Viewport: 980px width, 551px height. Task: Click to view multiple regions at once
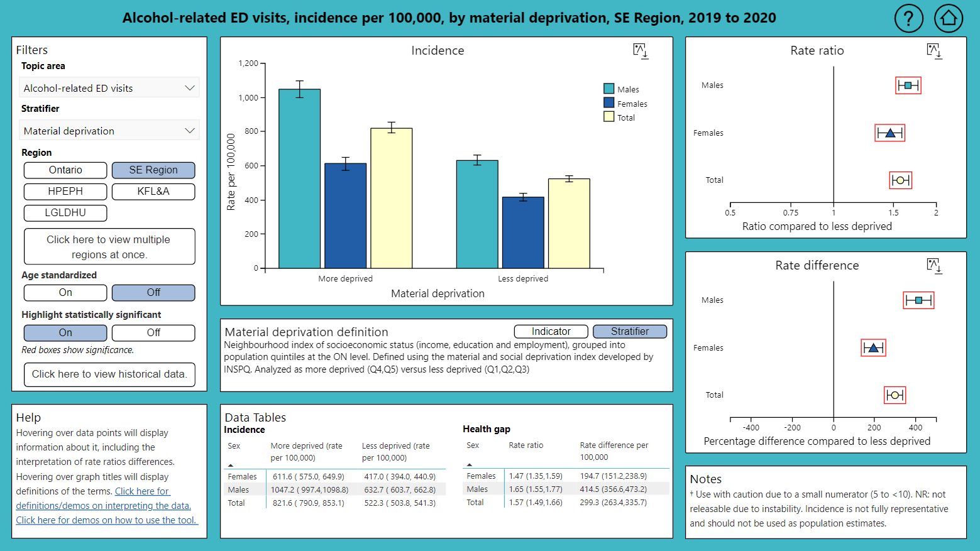tap(109, 246)
